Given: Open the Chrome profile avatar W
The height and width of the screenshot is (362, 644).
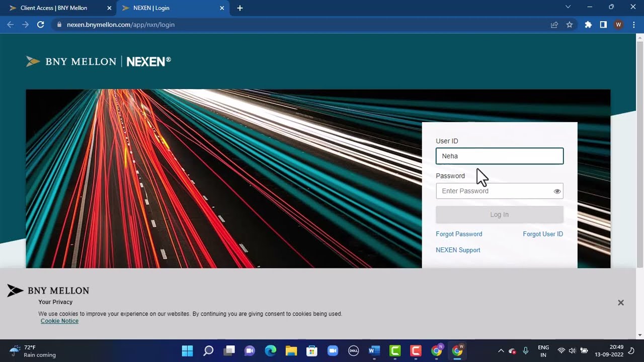Looking at the screenshot, I should click(x=618, y=25).
